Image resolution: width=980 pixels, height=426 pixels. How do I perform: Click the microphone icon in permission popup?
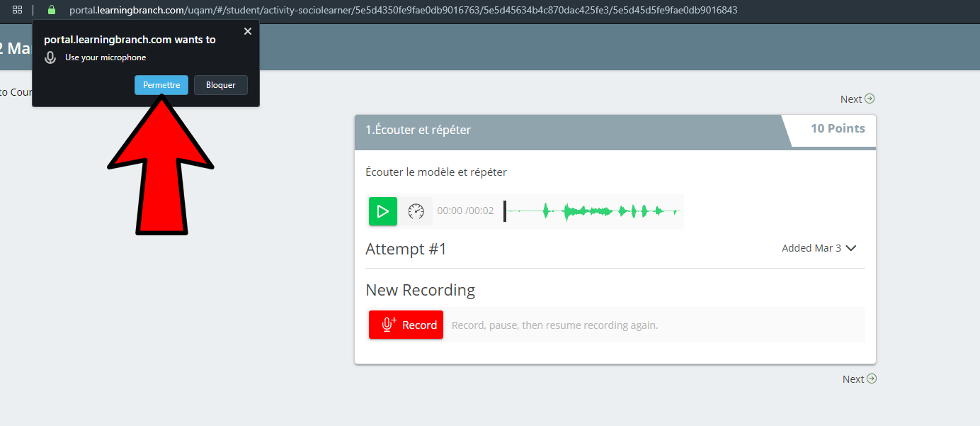50,57
